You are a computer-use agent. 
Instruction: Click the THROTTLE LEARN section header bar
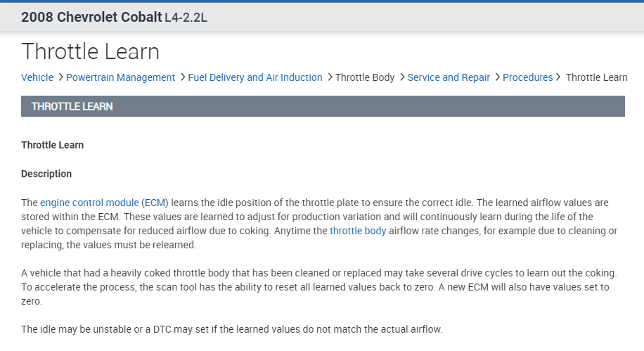click(323, 106)
